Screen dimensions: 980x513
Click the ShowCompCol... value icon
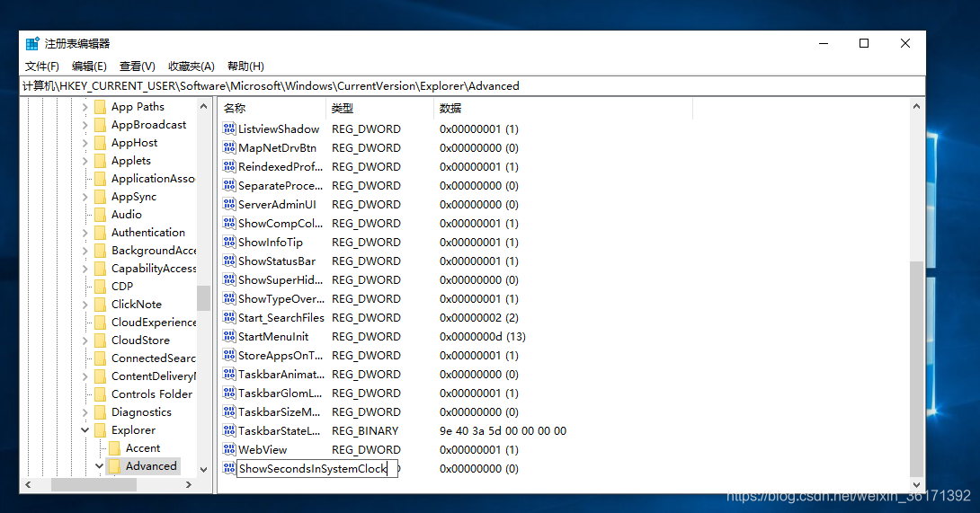coord(228,223)
